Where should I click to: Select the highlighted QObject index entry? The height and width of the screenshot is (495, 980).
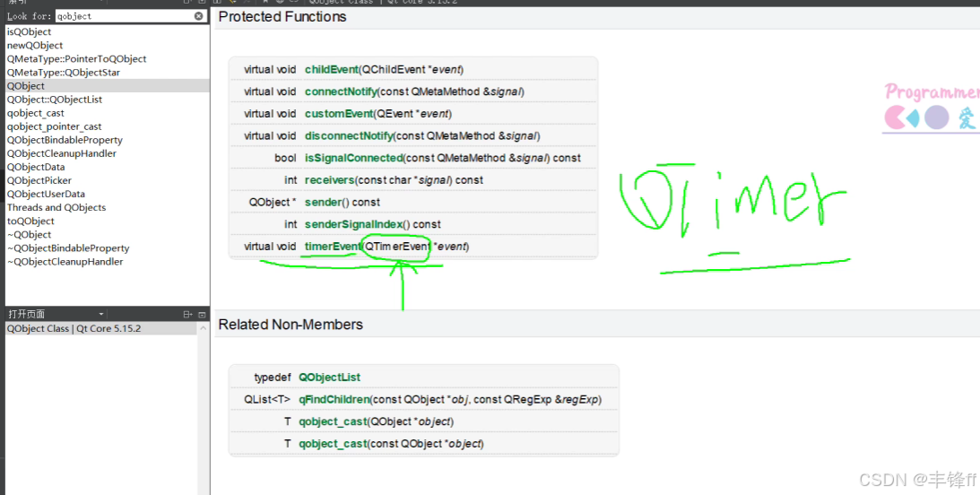[x=108, y=86]
